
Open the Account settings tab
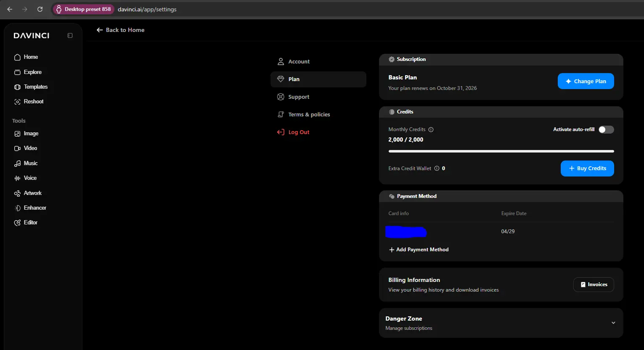coord(318,62)
